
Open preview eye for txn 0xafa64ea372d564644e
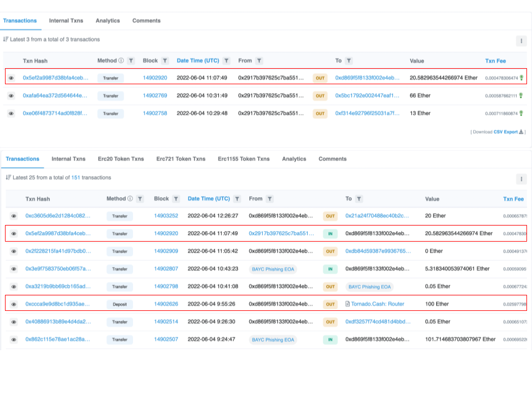(x=11, y=96)
